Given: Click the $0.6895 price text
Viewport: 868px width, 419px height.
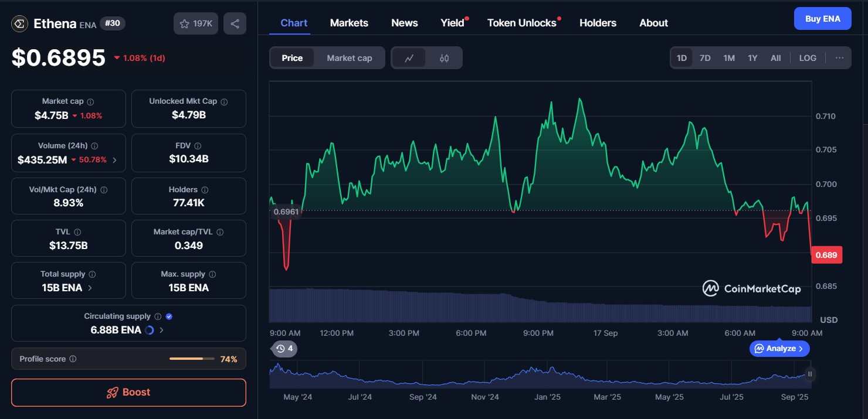Looking at the screenshot, I should click(59, 57).
